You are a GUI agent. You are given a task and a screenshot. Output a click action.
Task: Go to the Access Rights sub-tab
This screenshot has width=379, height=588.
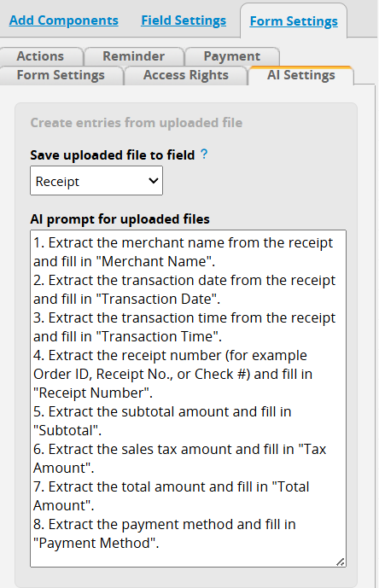tap(186, 75)
